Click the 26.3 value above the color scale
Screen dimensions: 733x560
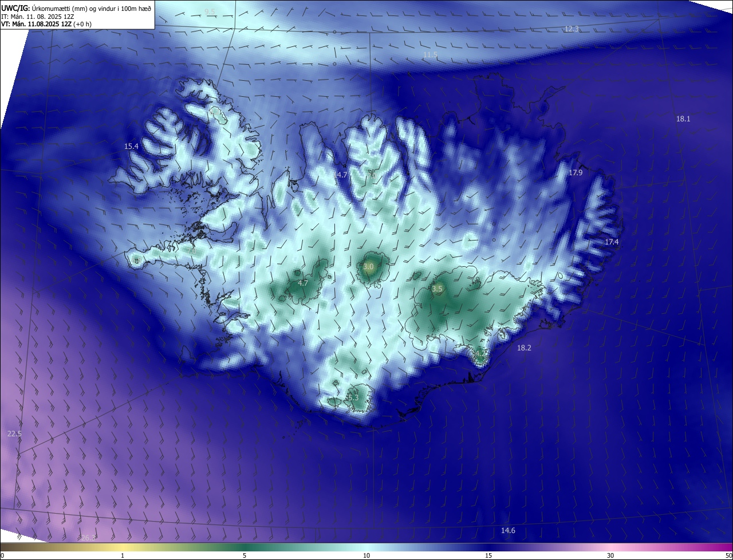click(x=88, y=538)
